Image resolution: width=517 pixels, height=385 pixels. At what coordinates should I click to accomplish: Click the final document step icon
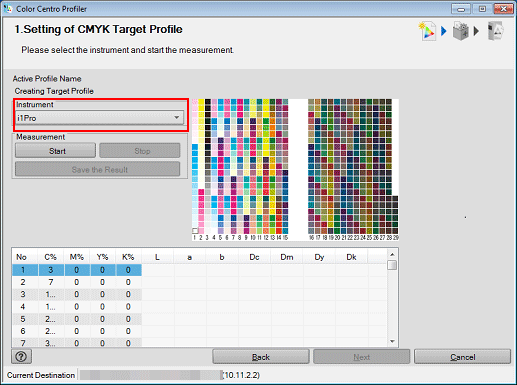[495, 31]
